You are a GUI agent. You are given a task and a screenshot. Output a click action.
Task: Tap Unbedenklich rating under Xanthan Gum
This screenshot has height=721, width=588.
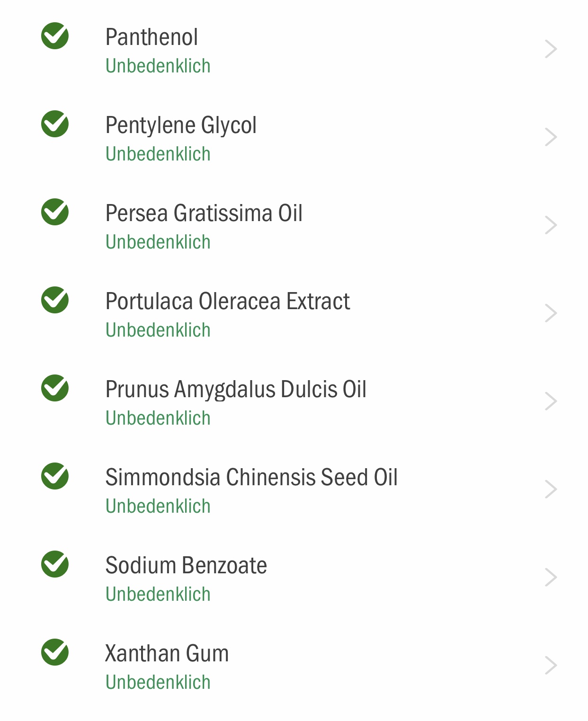click(158, 682)
